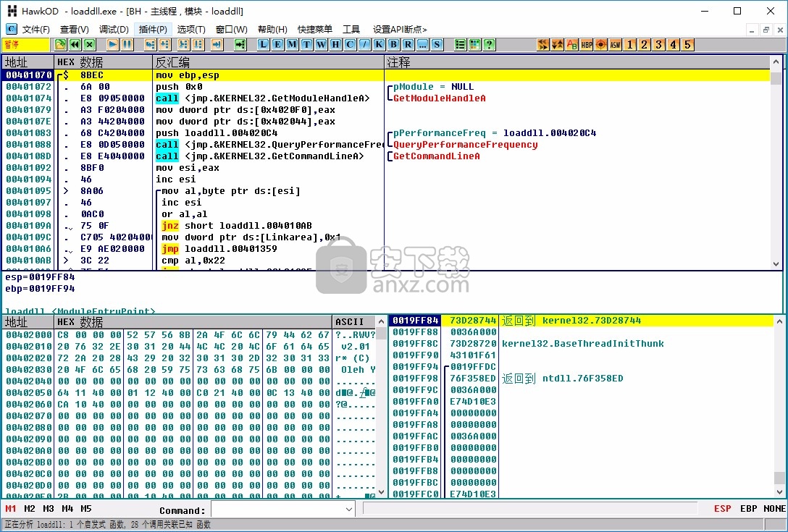Click the ASM toolbar icon
Screen dimensions: 788x532
coord(616,45)
